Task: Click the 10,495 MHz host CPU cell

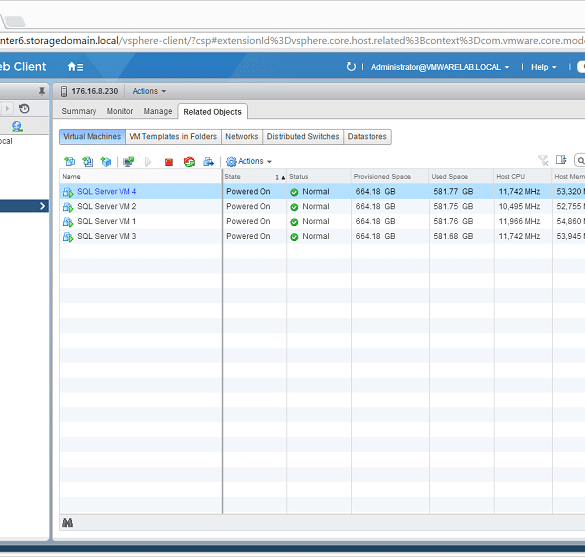Action: (519, 206)
